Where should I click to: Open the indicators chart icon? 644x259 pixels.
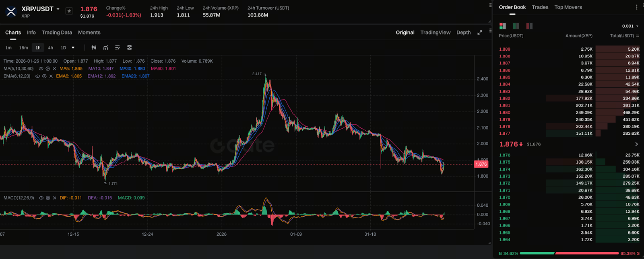coord(105,47)
